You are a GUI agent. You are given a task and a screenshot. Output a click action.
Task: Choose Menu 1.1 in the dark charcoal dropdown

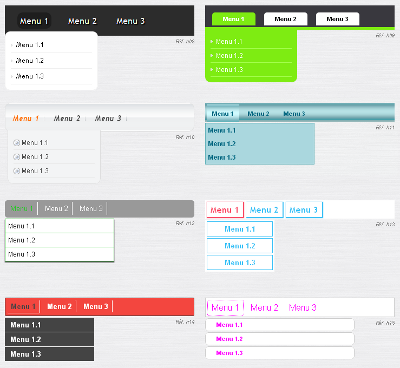[x=49, y=325]
